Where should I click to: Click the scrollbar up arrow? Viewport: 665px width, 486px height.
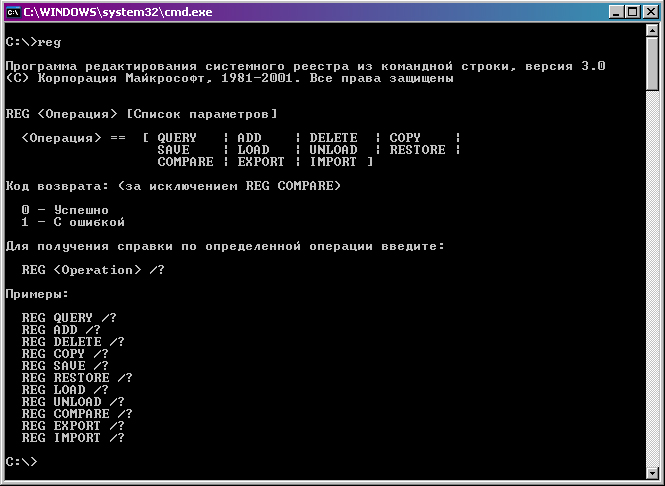[652, 30]
